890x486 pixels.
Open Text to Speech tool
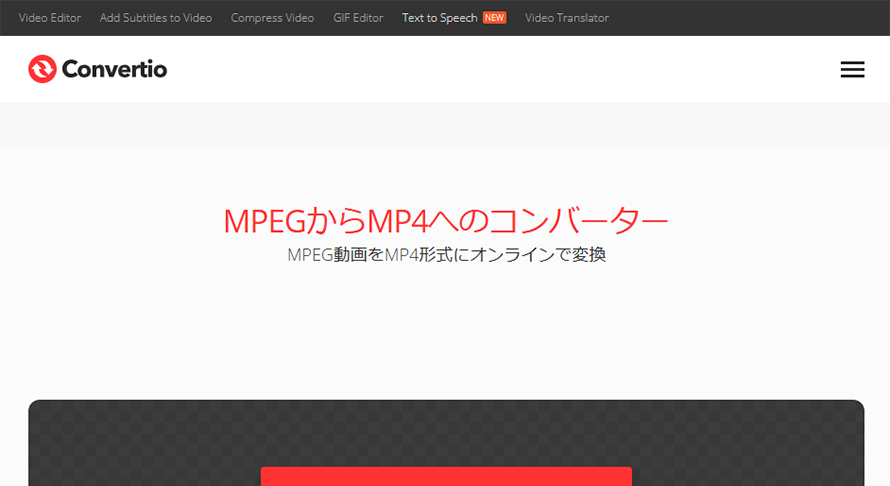[x=439, y=18]
